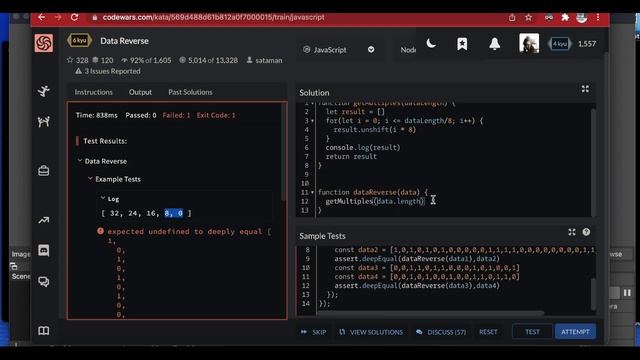Open the docs book sidebar icon
Image resolution: width=640 pixels, height=360 pixels.
44,331
